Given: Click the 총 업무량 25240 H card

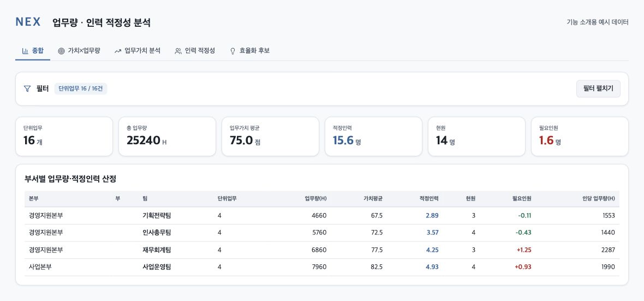Looking at the screenshot, I should click(167, 137).
